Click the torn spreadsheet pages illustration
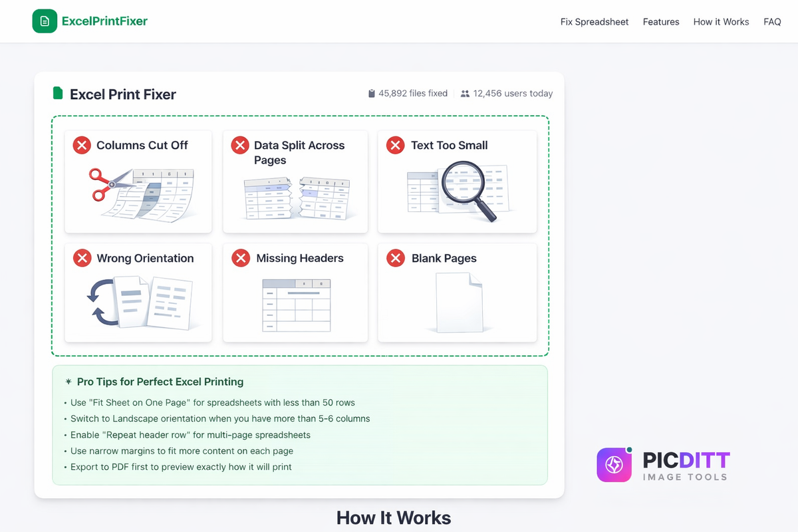Viewport: 798px width, 532px height. pos(299,198)
